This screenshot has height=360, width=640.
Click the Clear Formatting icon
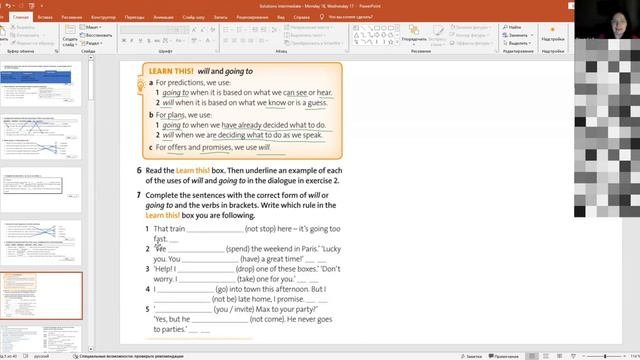213,30
